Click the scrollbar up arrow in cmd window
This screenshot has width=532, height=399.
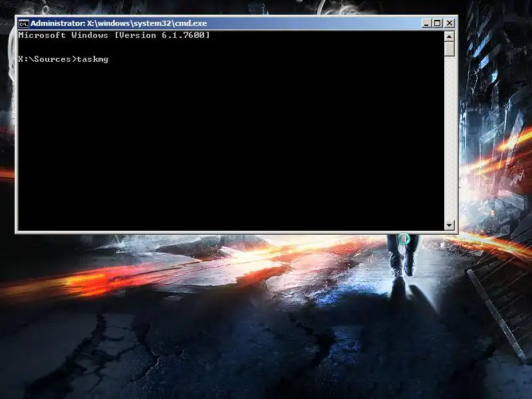[450, 36]
